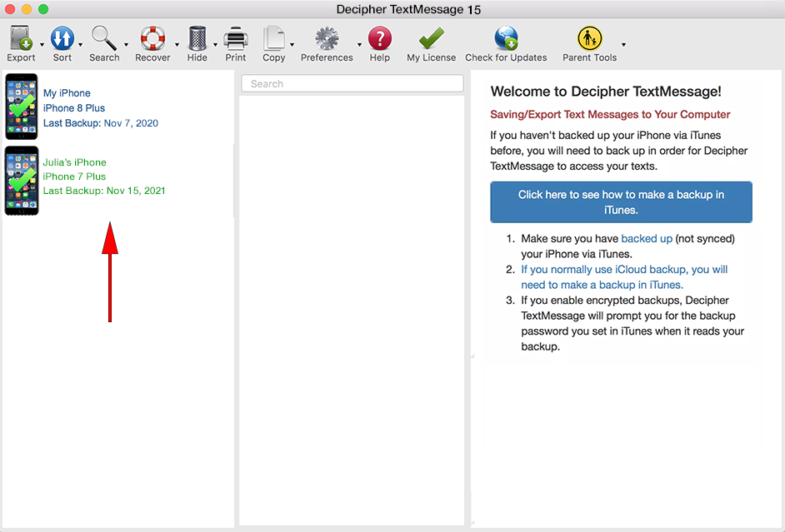Click the Export toolbar icon
785x532 pixels.
[x=21, y=39]
